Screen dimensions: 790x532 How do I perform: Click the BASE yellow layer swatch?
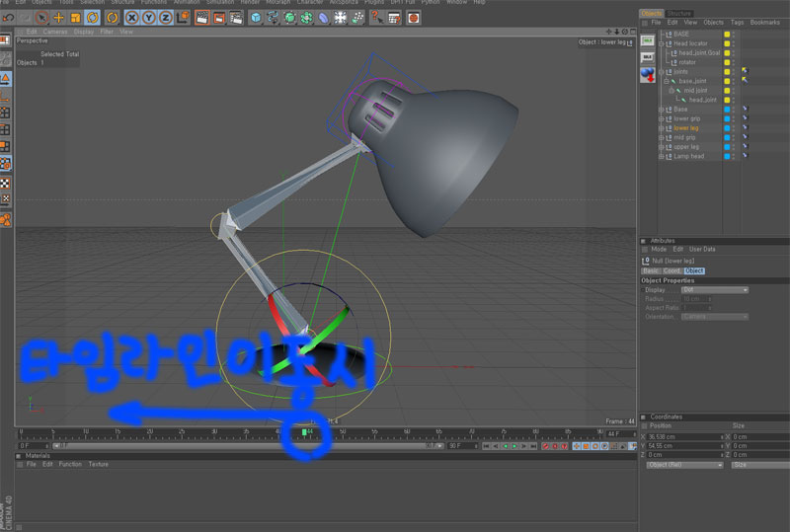(727, 35)
